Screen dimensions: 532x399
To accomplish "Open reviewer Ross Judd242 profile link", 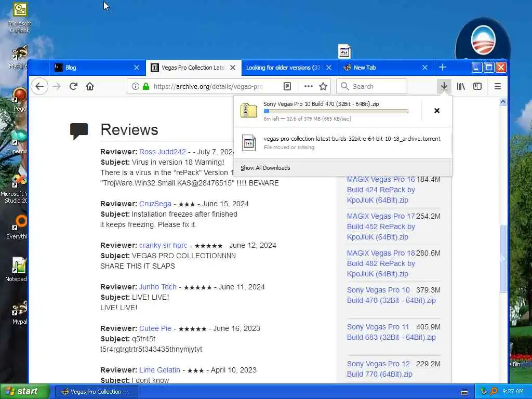I will coord(163,152).
